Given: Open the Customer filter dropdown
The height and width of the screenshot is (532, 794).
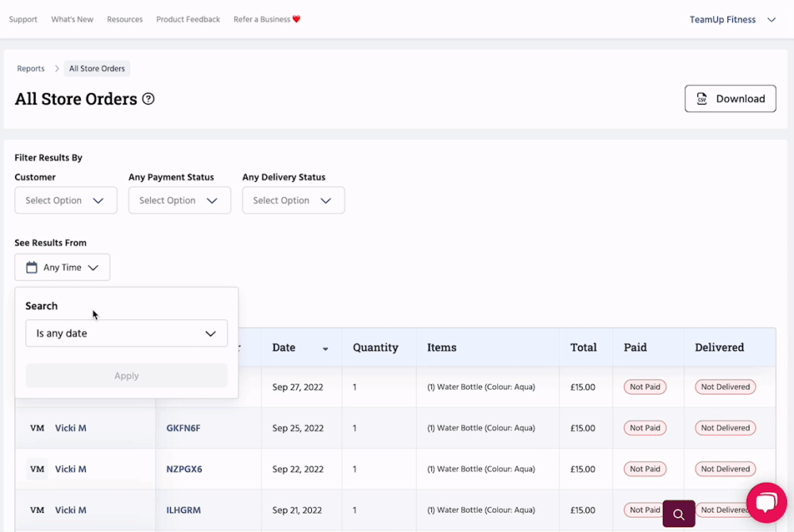Looking at the screenshot, I should (x=66, y=201).
